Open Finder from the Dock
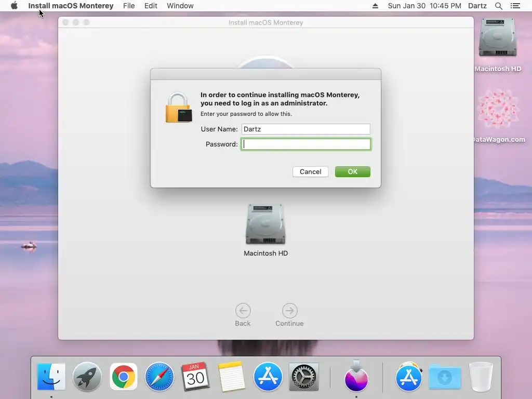The height and width of the screenshot is (399, 532). (51, 377)
